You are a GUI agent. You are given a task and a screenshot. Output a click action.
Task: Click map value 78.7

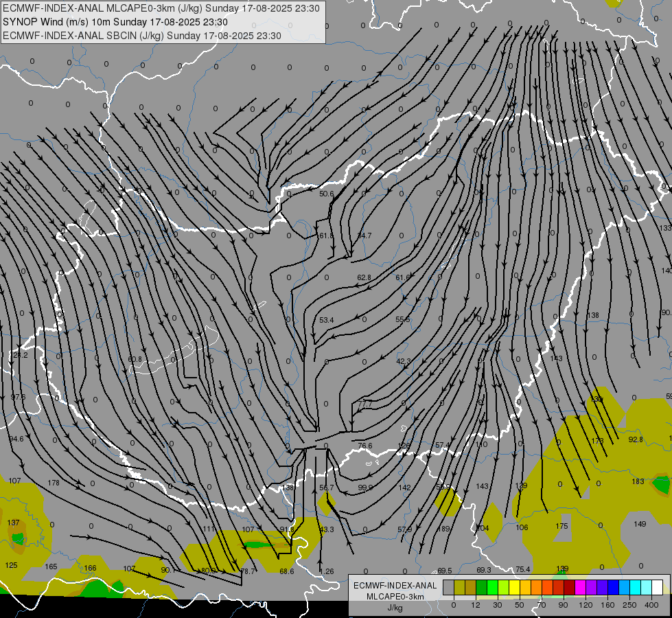point(248,571)
